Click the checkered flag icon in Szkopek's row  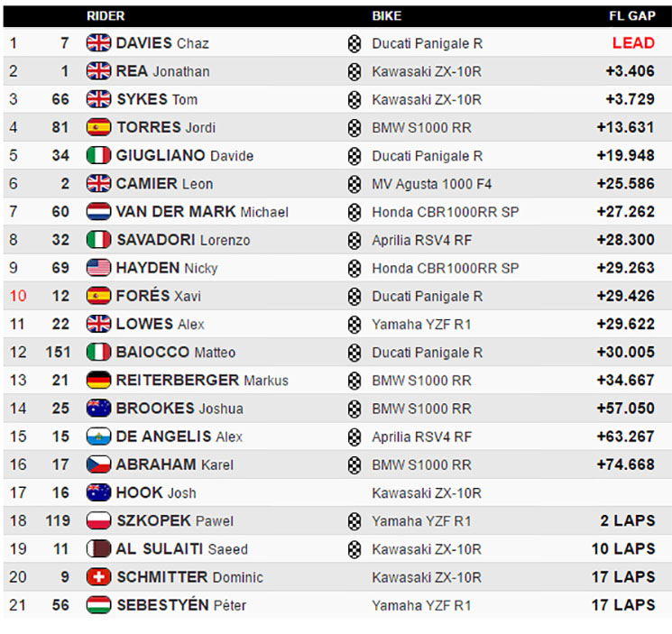click(354, 521)
